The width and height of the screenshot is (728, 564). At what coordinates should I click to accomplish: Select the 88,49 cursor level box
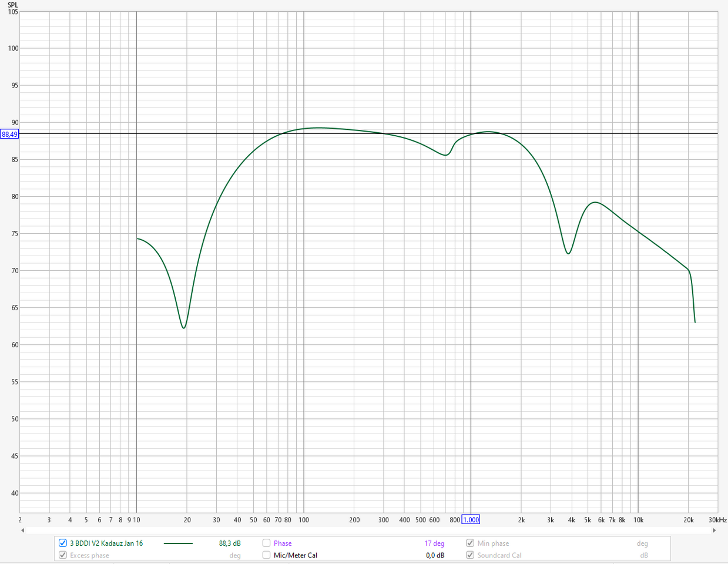9,135
